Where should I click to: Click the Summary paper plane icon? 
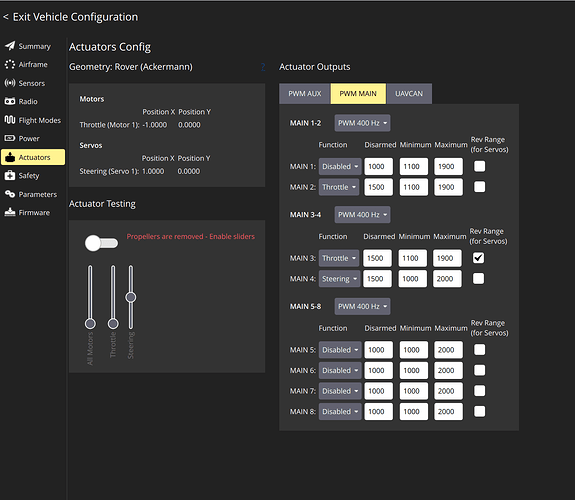click(x=10, y=46)
